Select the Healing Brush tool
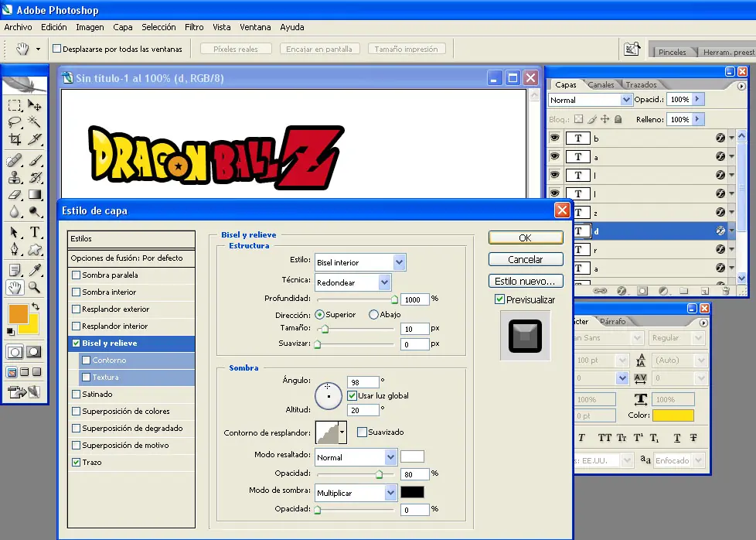The height and width of the screenshot is (540, 756). [15, 160]
